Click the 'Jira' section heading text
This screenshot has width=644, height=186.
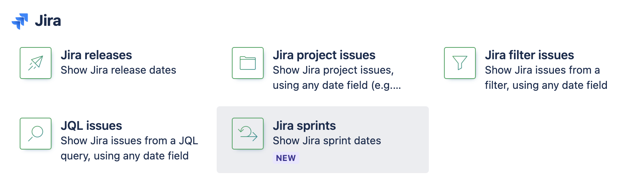coord(48,21)
